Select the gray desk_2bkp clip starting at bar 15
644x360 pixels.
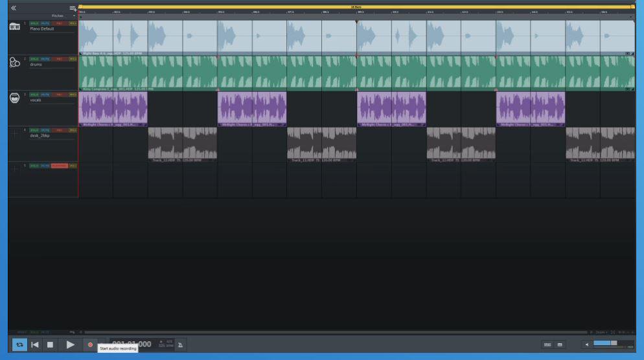click(x=600, y=144)
